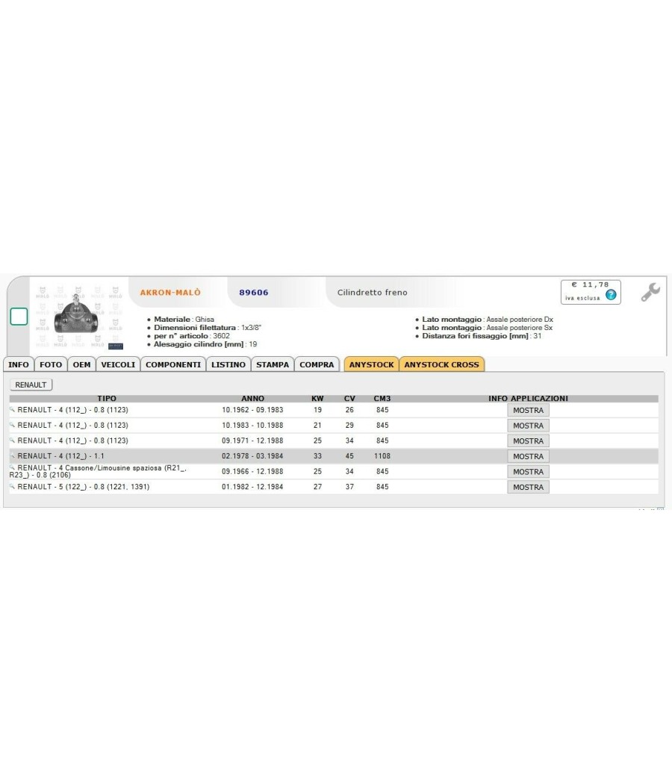Click the CM3 column header
Image resolution: width=672 pixels, height=784 pixels.
(x=382, y=399)
